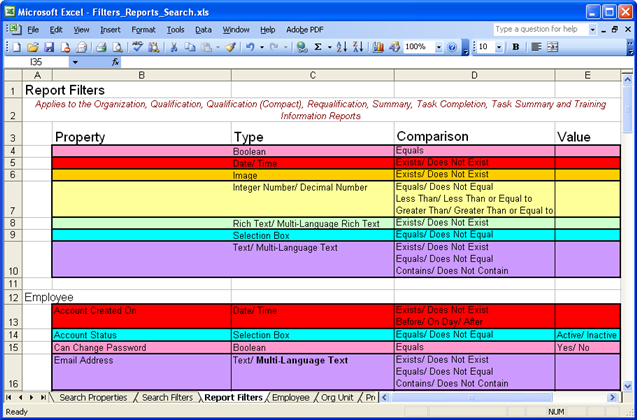Click the Select All corner button
637x420 pixels.
13,75
